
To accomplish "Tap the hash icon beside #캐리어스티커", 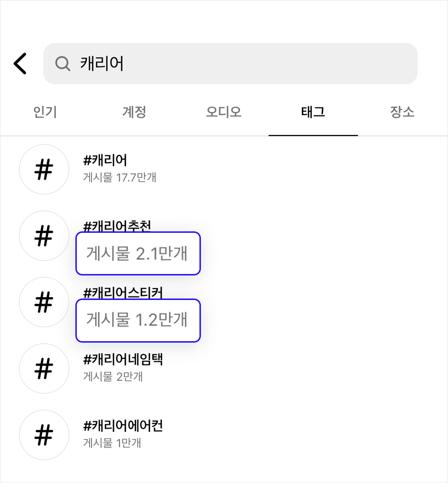I will 44,302.
